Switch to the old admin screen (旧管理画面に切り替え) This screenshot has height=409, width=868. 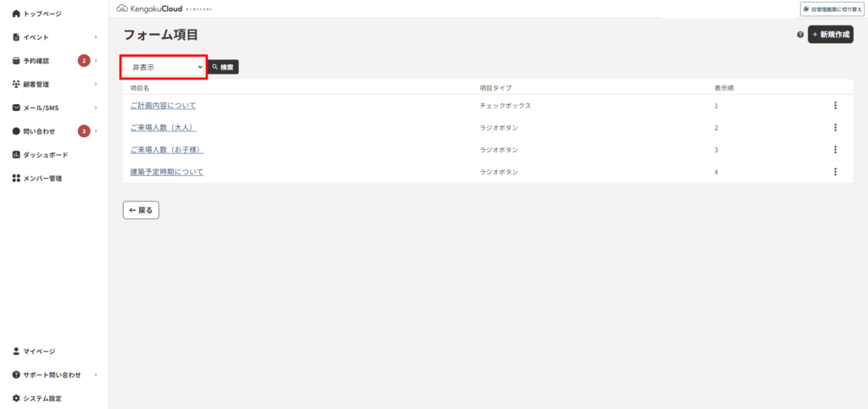(832, 8)
